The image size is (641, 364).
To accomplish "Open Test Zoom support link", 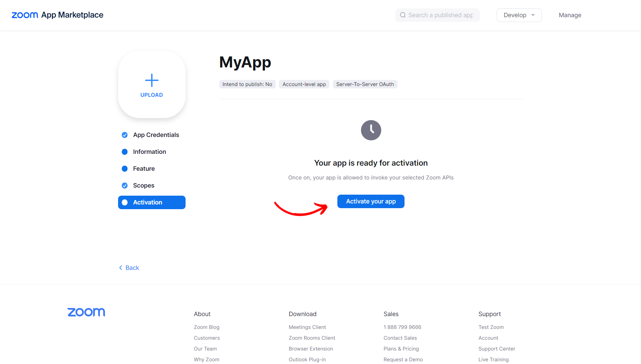I will 491,327.
